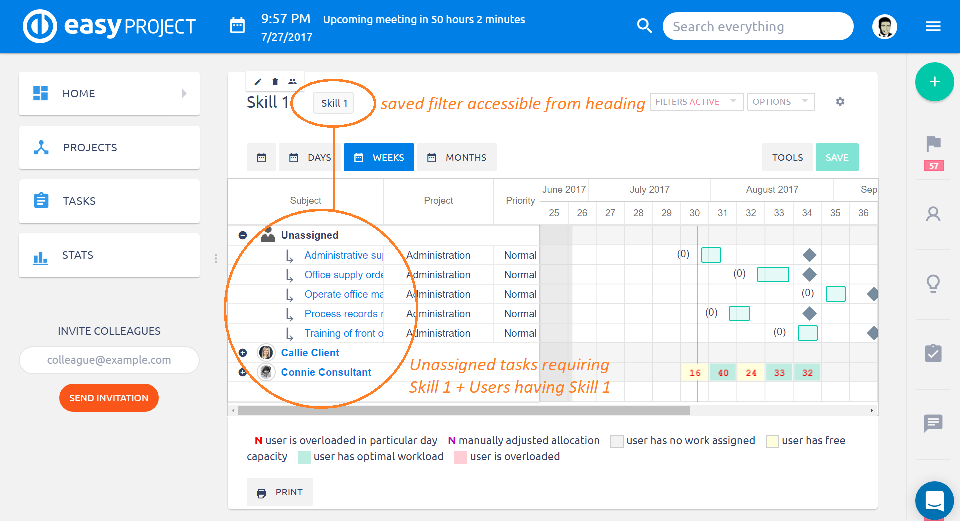Open the chat message icon in sidebar
Screen dimensions: 960x521
click(934, 423)
